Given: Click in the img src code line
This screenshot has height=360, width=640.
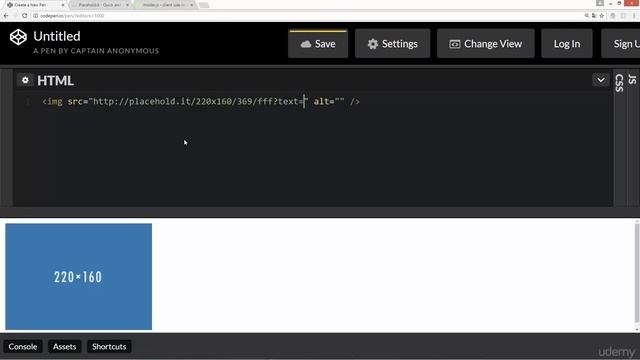Looking at the screenshot, I should tap(201, 102).
